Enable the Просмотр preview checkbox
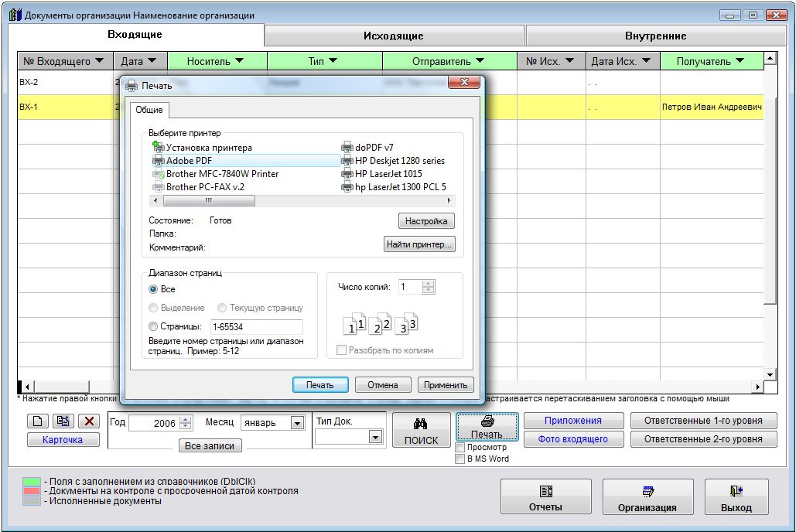Viewport: 796px width, 532px height. 460,448
